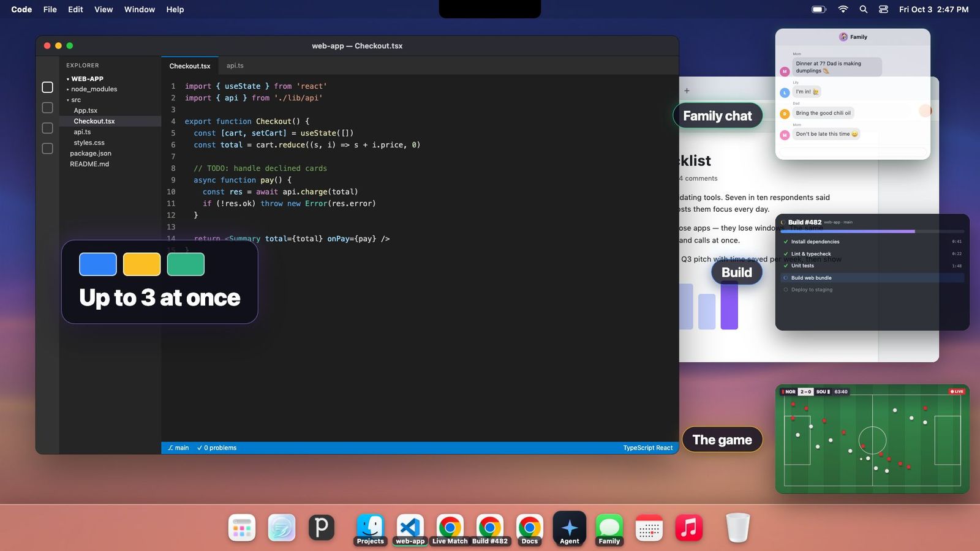The height and width of the screenshot is (551, 980).
Task: Click the date and time in menu bar
Action: tap(934, 9)
